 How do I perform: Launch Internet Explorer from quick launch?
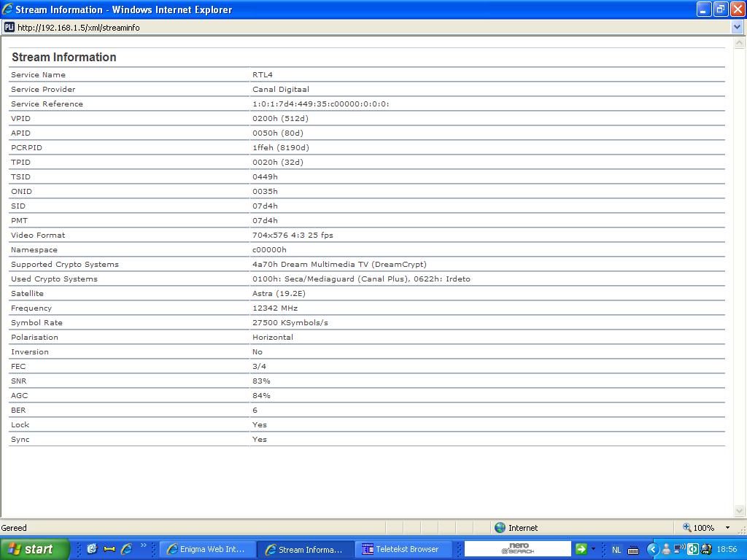pyautogui.click(x=127, y=549)
